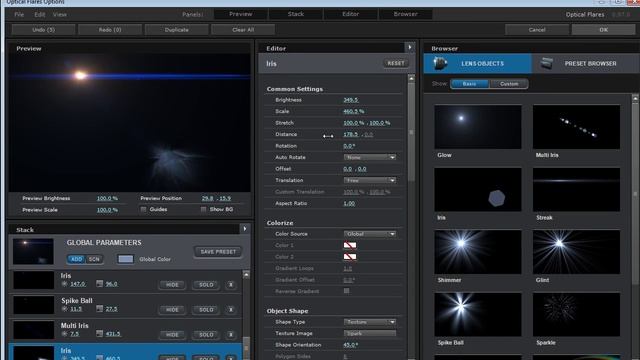Click brightness icon in Multi Iris row

pyautogui.click(x=64, y=333)
